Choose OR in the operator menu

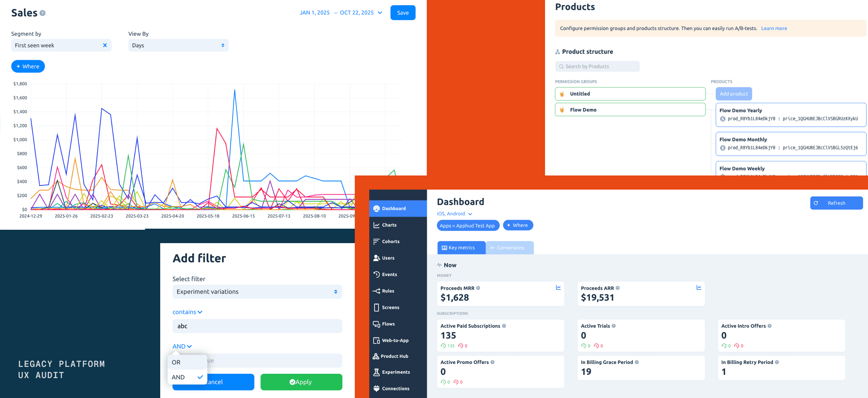coord(187,362)
